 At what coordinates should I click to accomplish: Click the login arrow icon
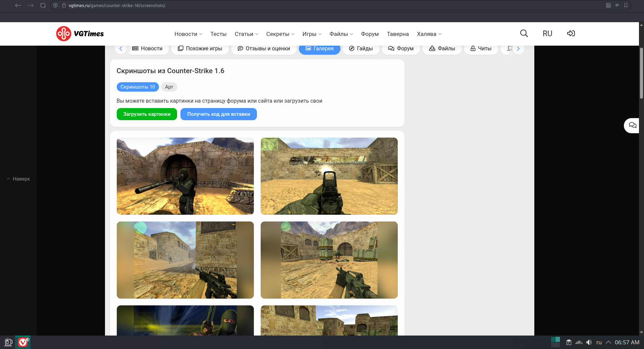571,34
